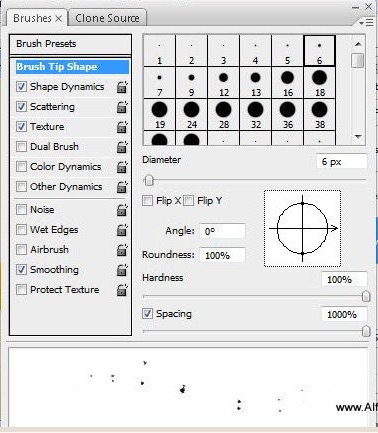Toggle the lock icon beside Dual Brush
The image size is (378, 433).
(122, 147)
